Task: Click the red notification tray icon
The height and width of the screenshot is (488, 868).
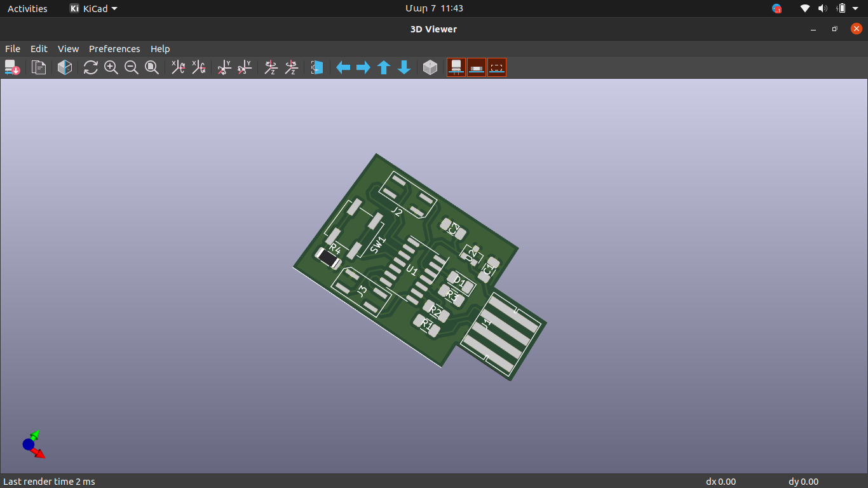Action: [776, 9]
